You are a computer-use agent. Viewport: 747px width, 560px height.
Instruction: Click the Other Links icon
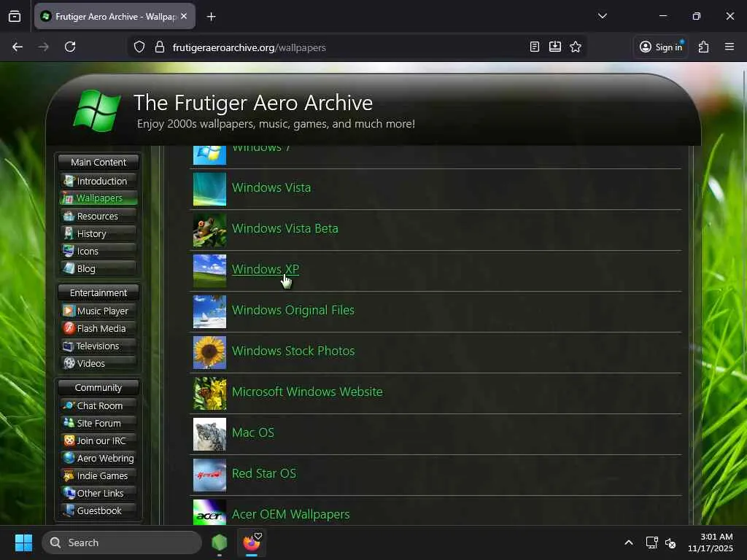(x=69, y=493)
